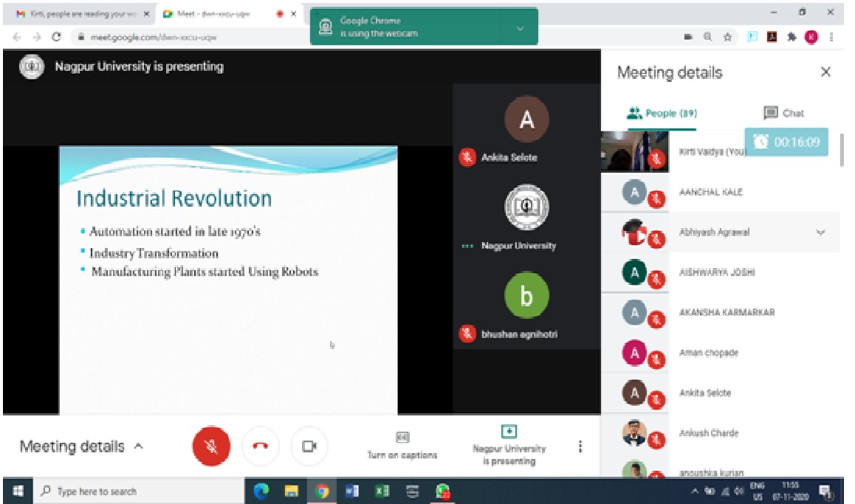Close the Meet browser tab
The width and height of the screenshot is (855, 504).
[x=293, y=14]
